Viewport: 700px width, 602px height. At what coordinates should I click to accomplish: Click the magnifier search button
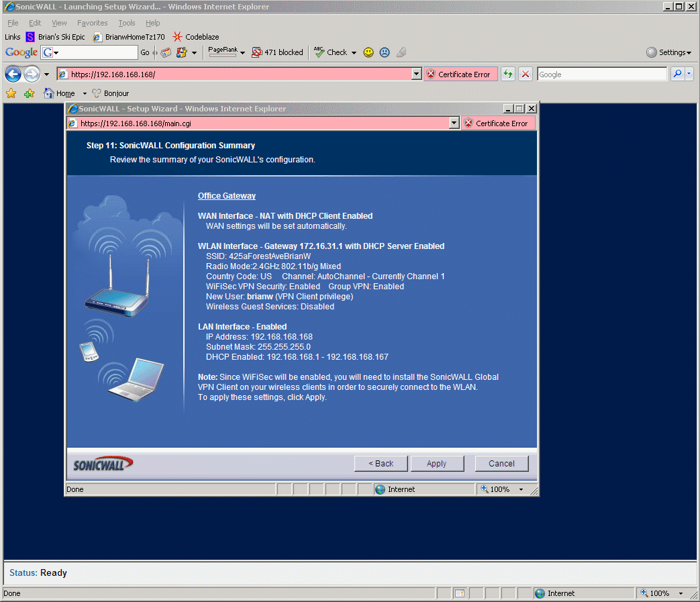point(677,74)
